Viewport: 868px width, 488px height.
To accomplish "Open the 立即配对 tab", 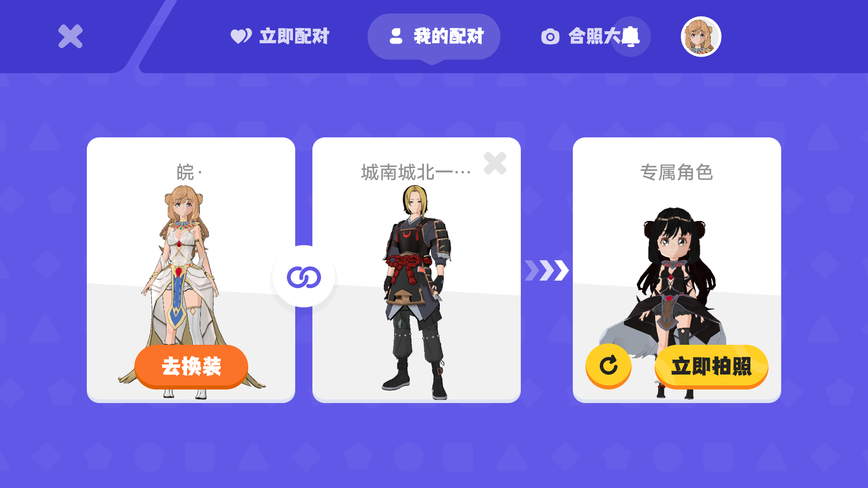I will point(280,36).
